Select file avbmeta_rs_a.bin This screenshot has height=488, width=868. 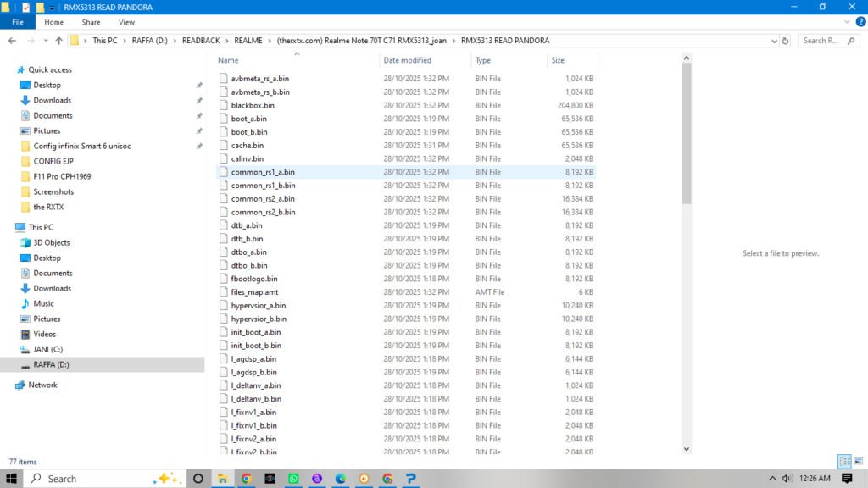(259, 79)
